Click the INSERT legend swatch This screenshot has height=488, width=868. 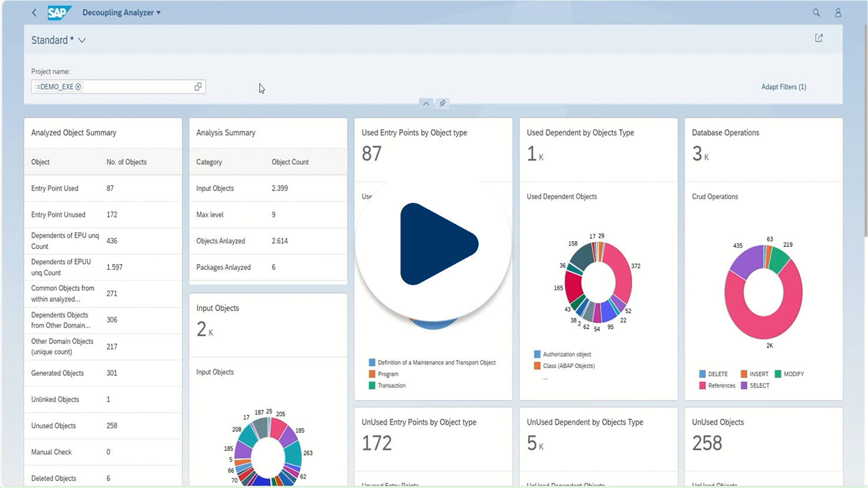click(x=744, y=374)
